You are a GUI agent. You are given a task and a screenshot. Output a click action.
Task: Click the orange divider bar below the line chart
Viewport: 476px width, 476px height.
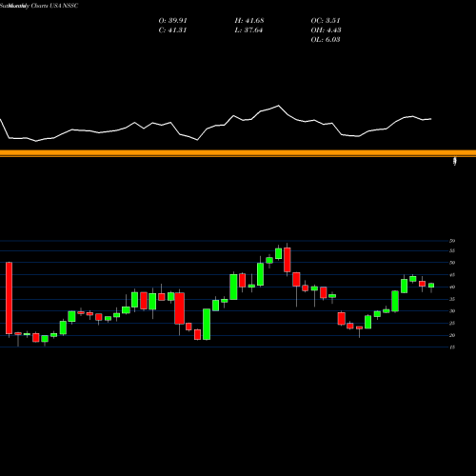point(238,153)
